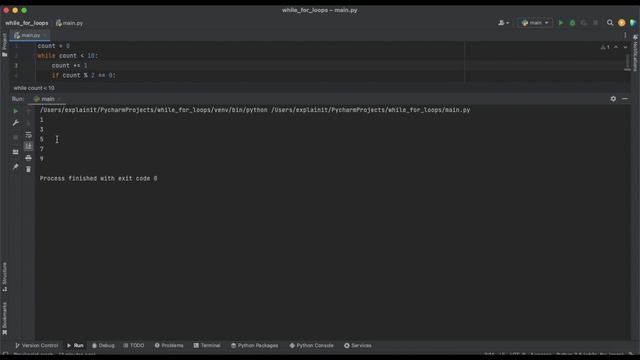
Task: Open the Python Console tool window
Action: (311, 345)
